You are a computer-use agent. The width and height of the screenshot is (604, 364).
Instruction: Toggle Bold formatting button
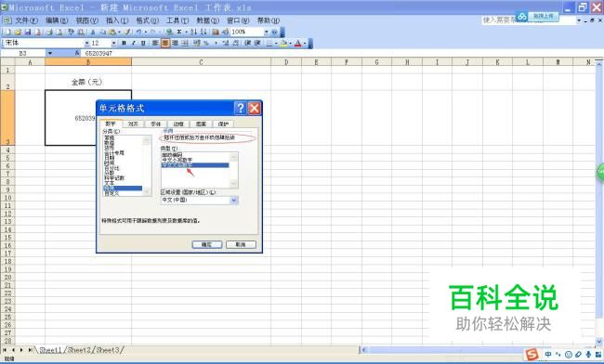point(124,43)
